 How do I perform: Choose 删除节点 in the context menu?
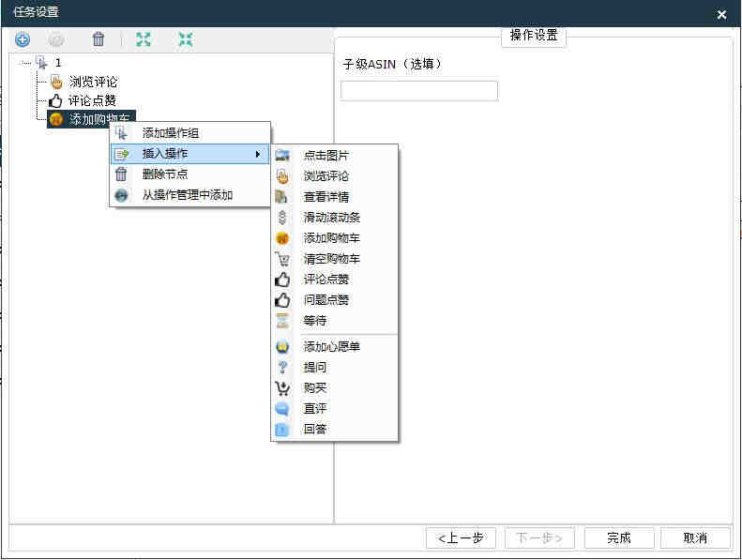(x=189, y=174)
